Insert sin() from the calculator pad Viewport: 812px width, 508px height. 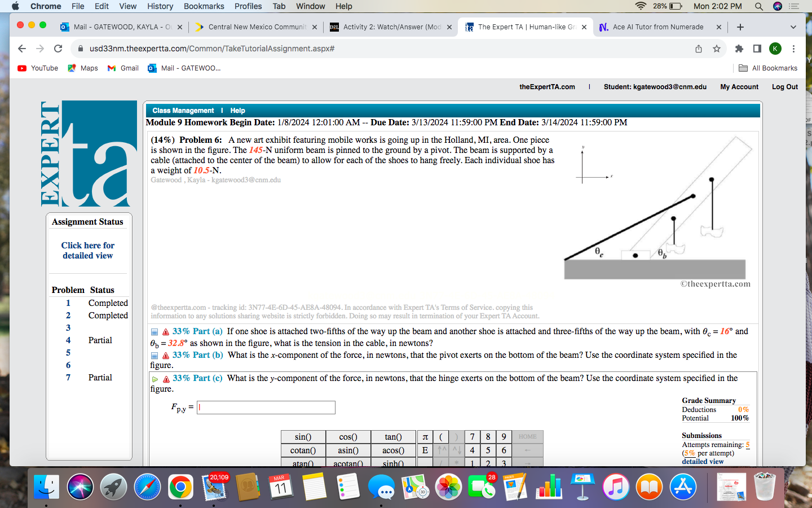coord(303,437)
